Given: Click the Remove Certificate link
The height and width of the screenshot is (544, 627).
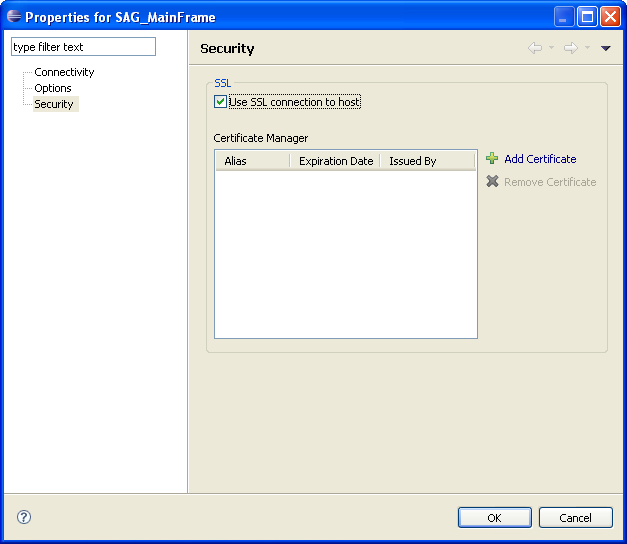Looking at the screenshot, I should [550, 182].
